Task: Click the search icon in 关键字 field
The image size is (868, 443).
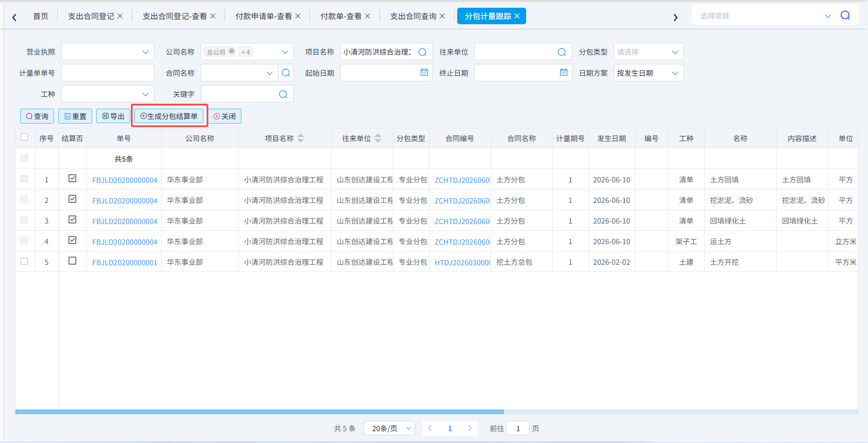Action: 283,94
